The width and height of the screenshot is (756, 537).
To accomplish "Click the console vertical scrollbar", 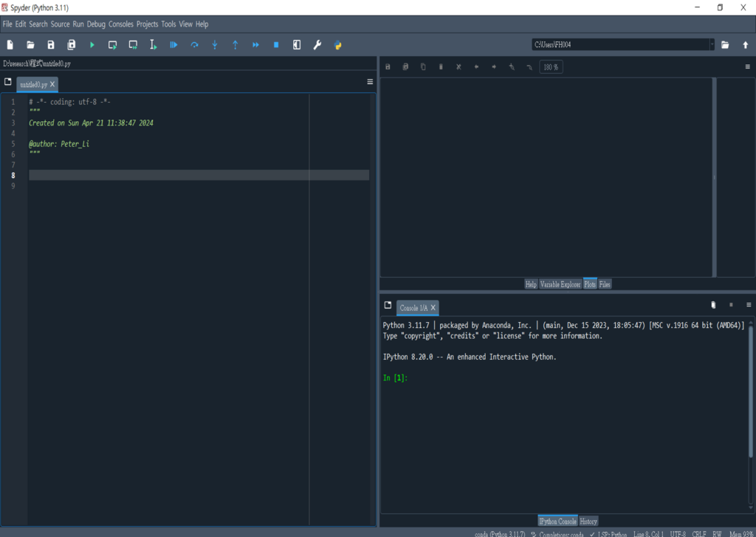I will (752, 391).
